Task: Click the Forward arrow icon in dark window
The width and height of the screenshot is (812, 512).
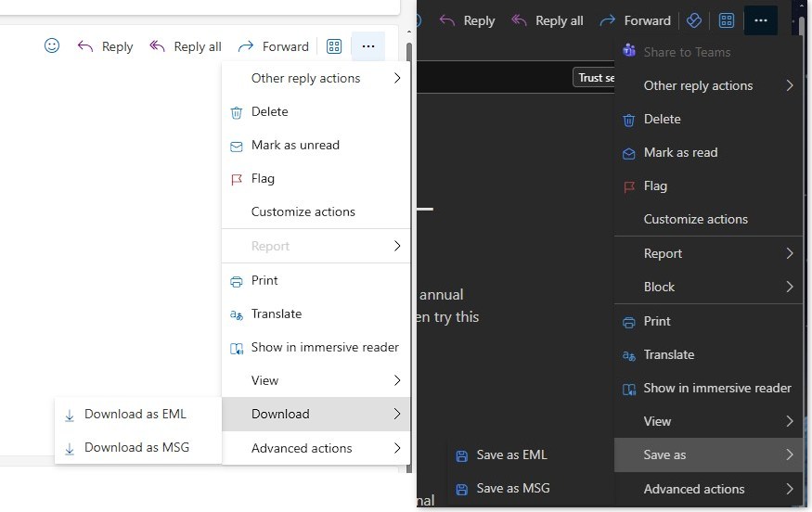Action: (608, 20)
